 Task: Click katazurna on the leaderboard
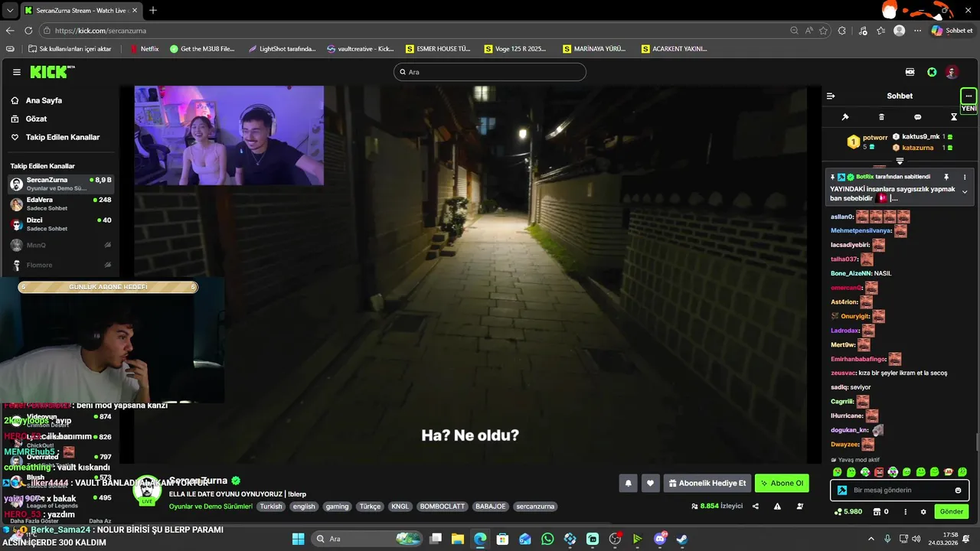point(917,148)
